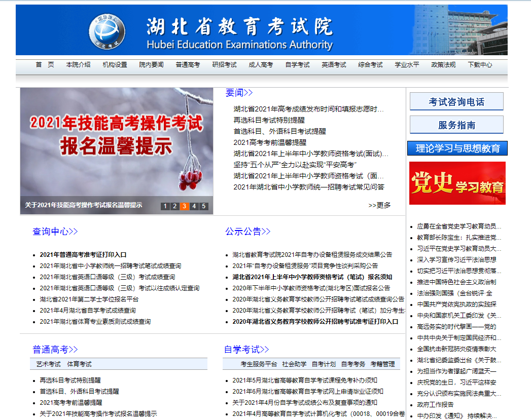The height and width of the screenshot is (420, 531).
Task: Expand the 要闻>> section
Action: 239,93
